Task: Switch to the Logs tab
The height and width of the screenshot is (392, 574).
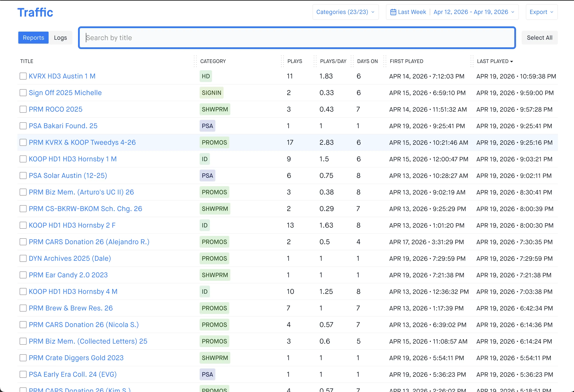Action: pyautogui.click(x=60, y=37)
